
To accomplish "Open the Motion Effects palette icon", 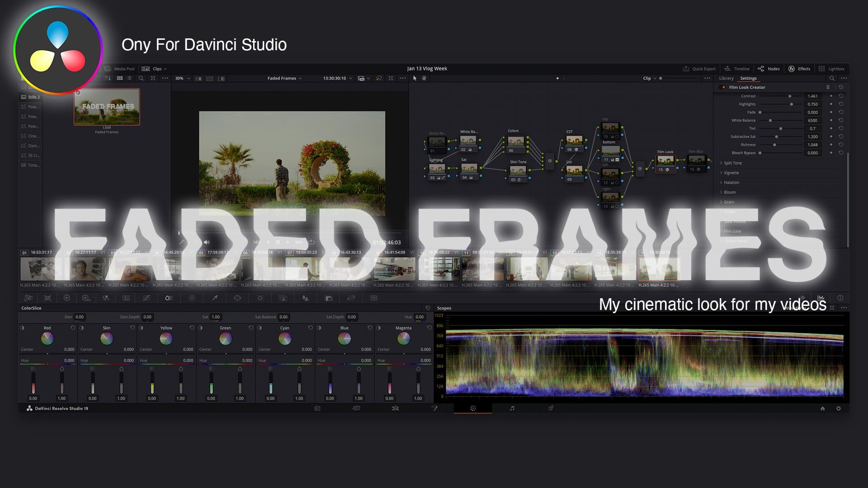I will pyautogui.click(x=126, y=298).
